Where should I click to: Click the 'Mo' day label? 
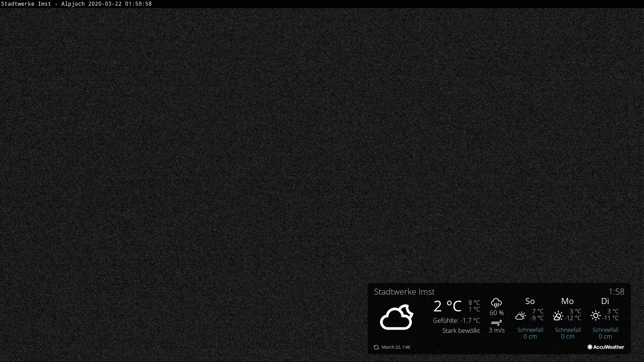(568, 301)
